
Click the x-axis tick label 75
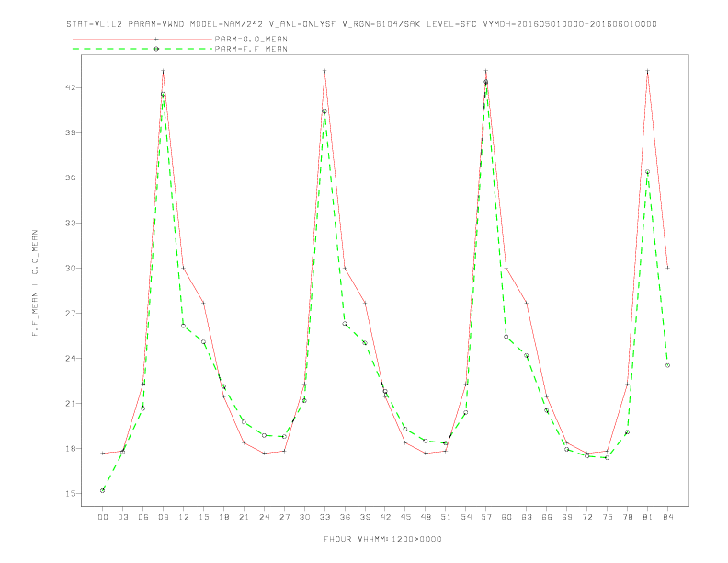[608, 517]
